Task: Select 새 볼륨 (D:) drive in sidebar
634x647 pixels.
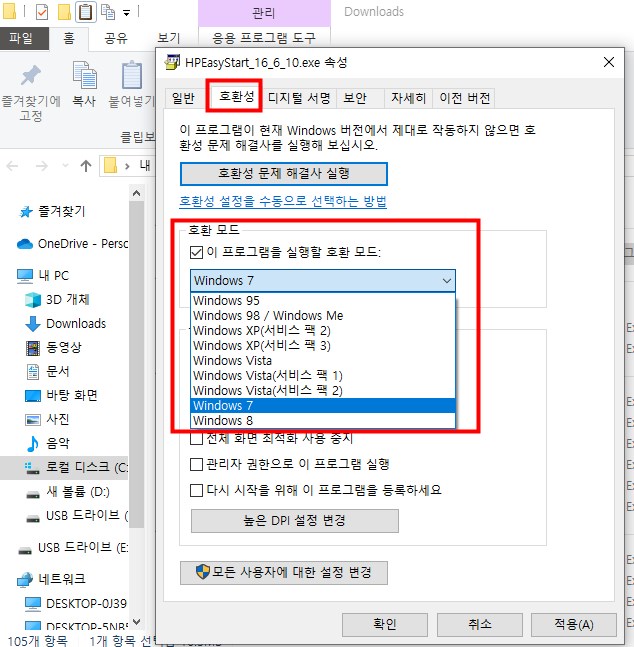Action: tap(68, 492)
